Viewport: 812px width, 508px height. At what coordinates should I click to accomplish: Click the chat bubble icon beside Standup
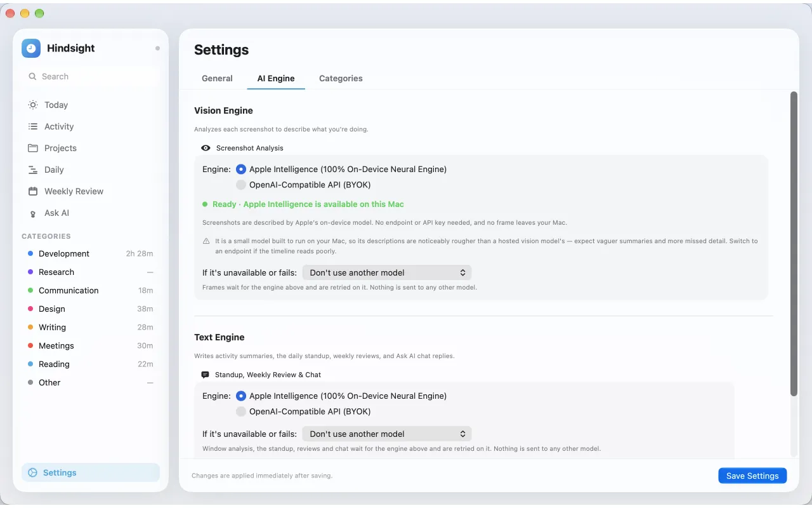point(205,375)
